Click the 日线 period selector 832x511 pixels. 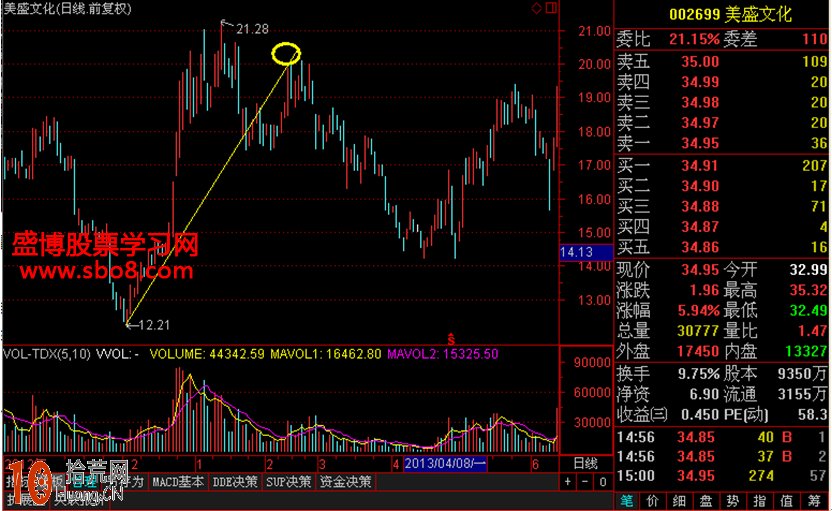click(586, 464)
